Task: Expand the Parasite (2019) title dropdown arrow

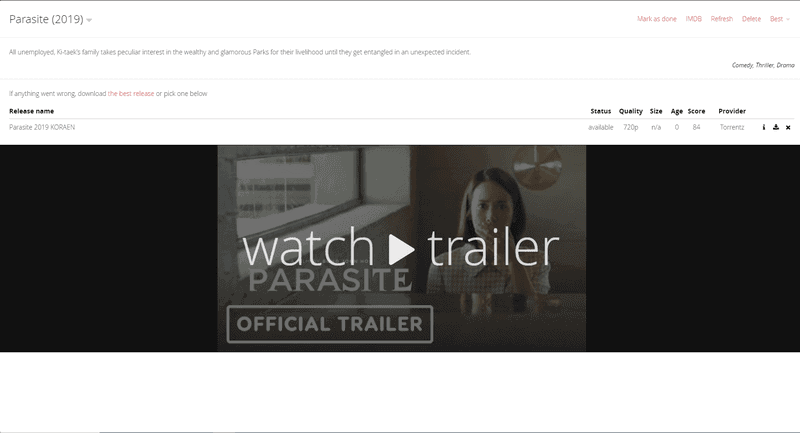Action: 89,20
